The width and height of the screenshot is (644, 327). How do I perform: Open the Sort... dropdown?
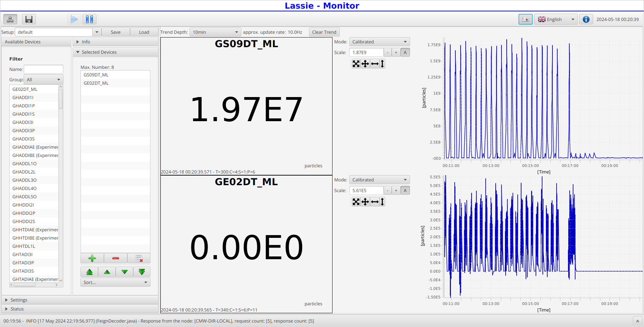[x=115, y=282]
